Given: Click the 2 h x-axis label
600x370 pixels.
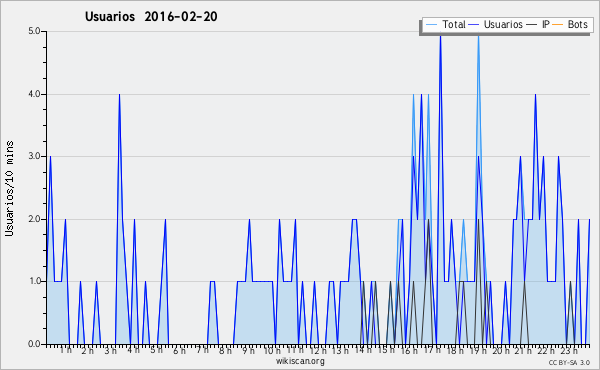Looking at the screenshot, I should click(88, 350).
